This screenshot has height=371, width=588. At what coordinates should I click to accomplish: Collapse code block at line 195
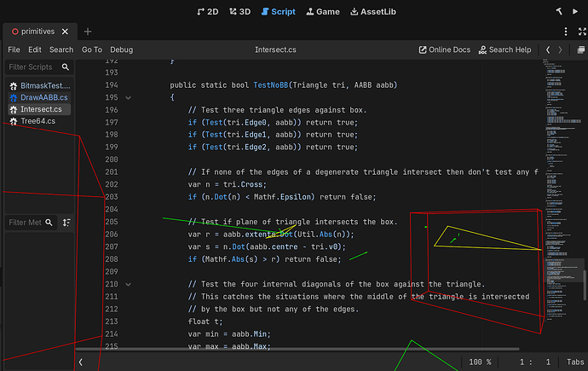(128, 98)
